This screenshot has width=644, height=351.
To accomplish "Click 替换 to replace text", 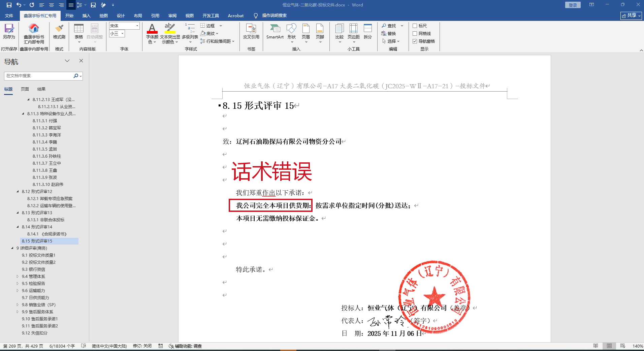I will [389, 33].
